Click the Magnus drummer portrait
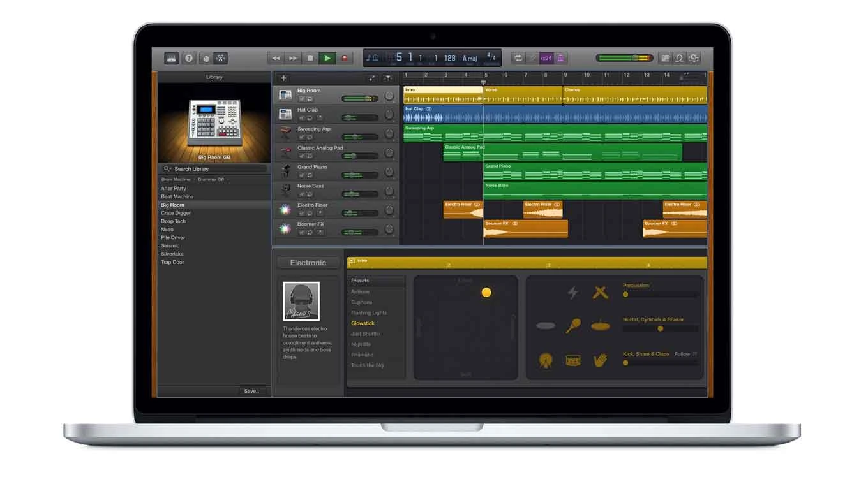 pos(301,302)
